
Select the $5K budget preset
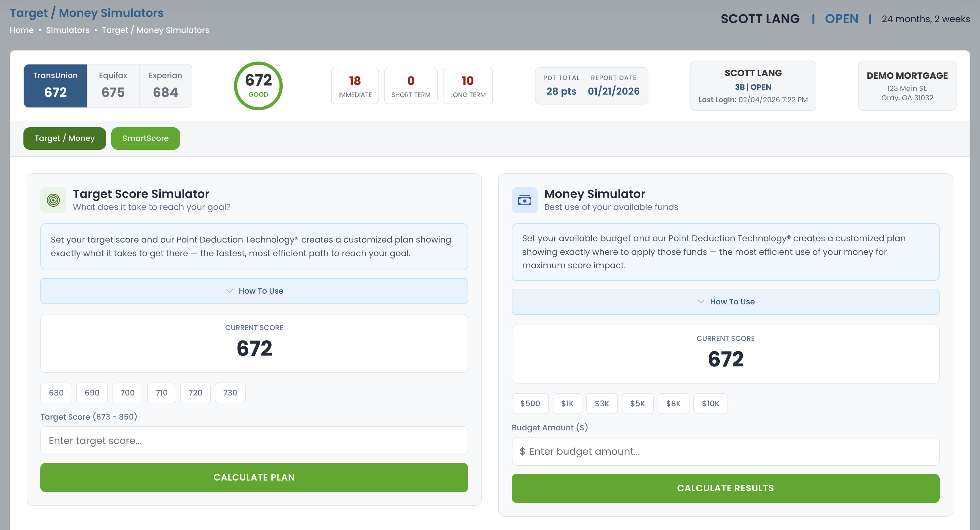tap(638, 404)
